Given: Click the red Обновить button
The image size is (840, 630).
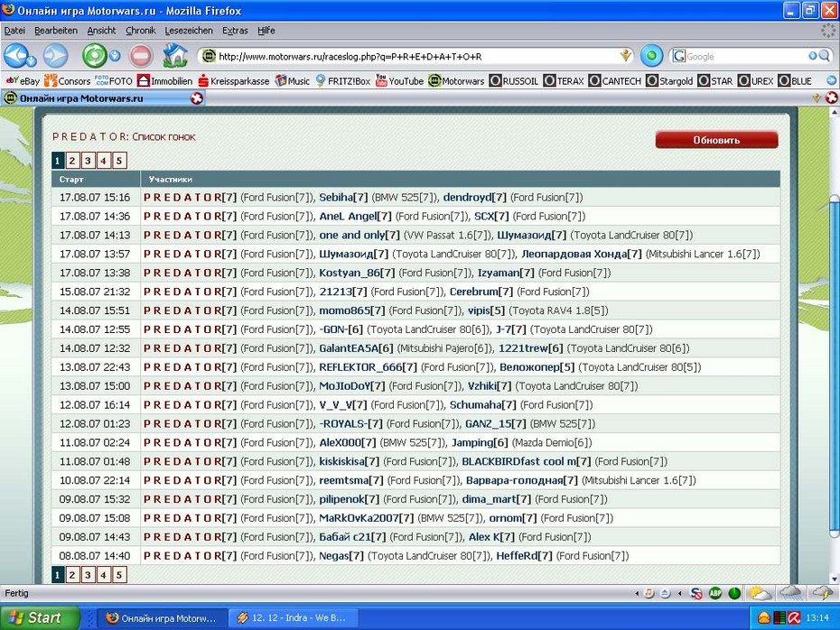Looking at the screenshot, I should coord(716,140).
